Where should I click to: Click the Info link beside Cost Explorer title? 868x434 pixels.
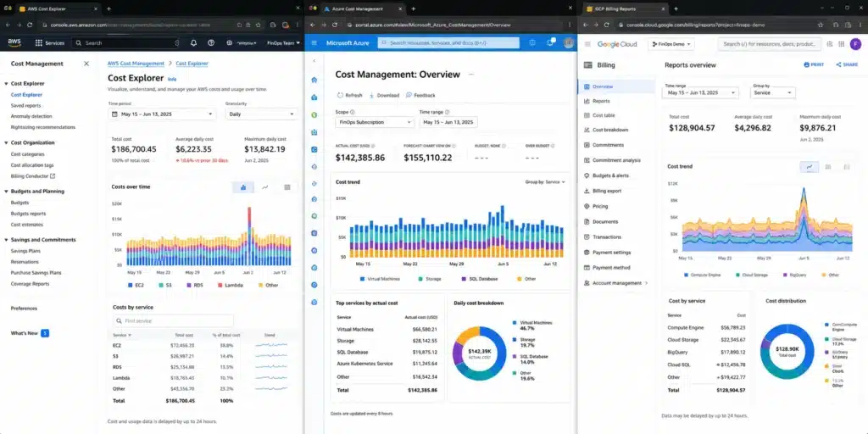point(172,79)
